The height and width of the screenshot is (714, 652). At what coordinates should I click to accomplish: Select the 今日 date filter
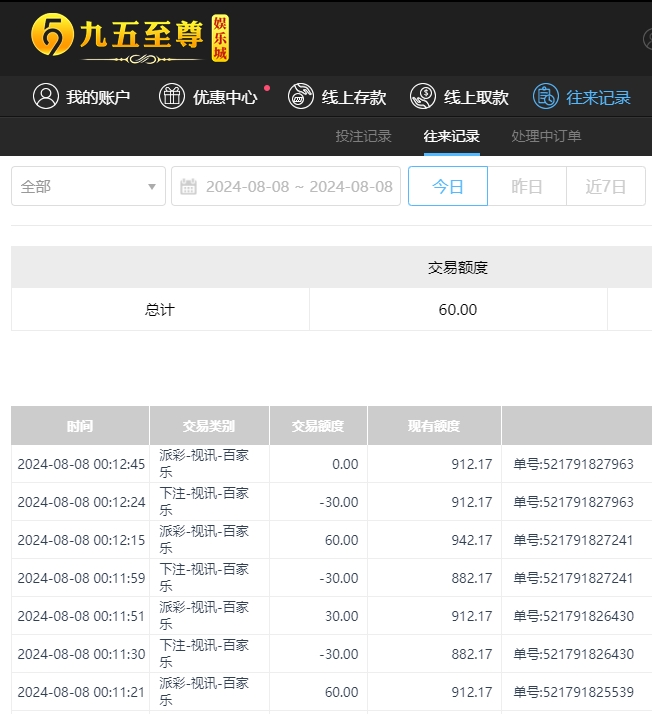click(448, 187)
